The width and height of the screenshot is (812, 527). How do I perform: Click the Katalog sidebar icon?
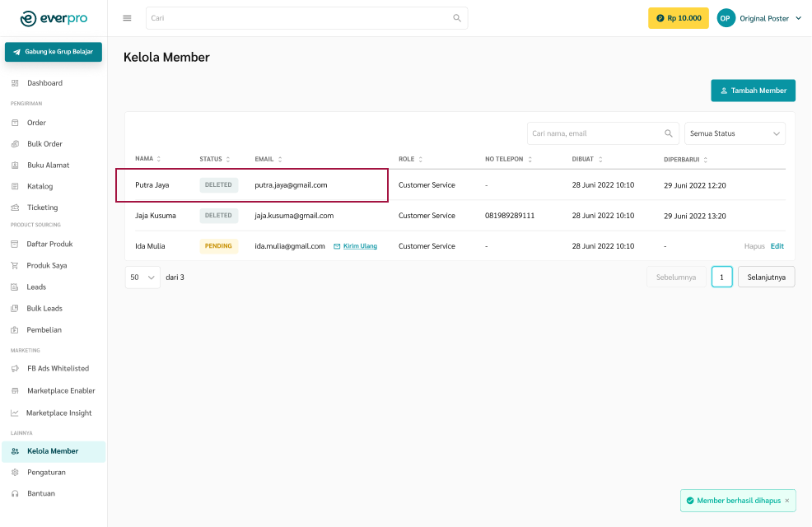click(x=15, y=186)
